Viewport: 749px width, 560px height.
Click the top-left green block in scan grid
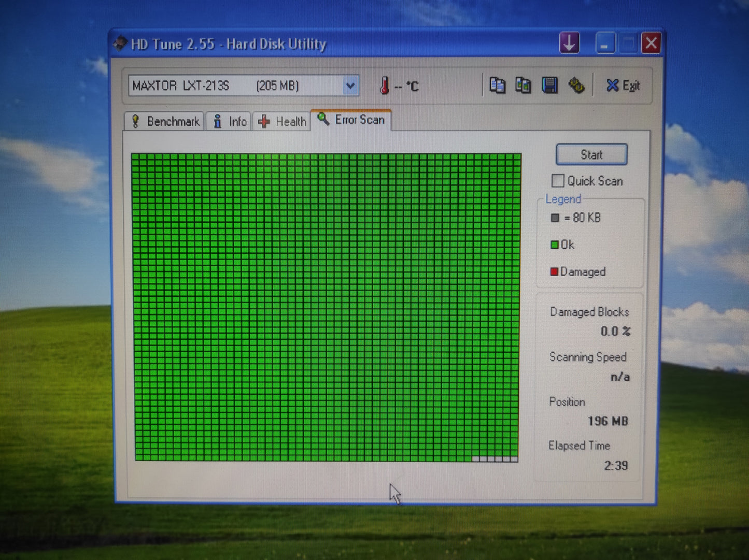coord(135,157)
